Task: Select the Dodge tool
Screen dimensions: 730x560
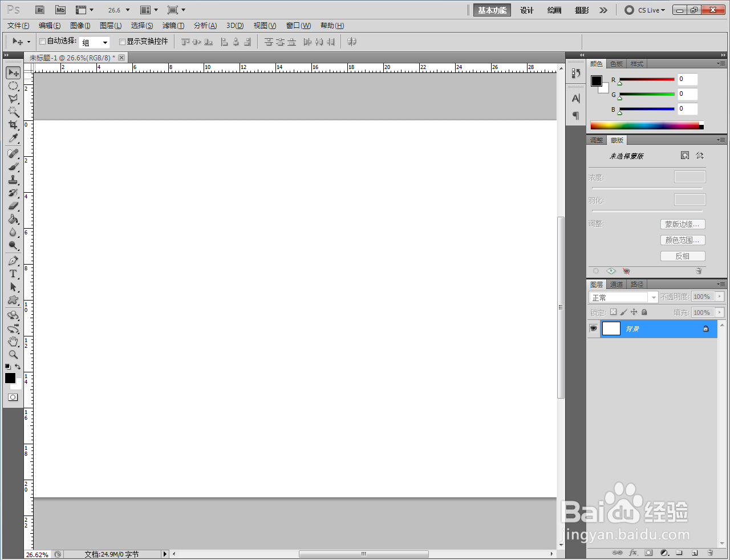Action: [x=13, y=246]
